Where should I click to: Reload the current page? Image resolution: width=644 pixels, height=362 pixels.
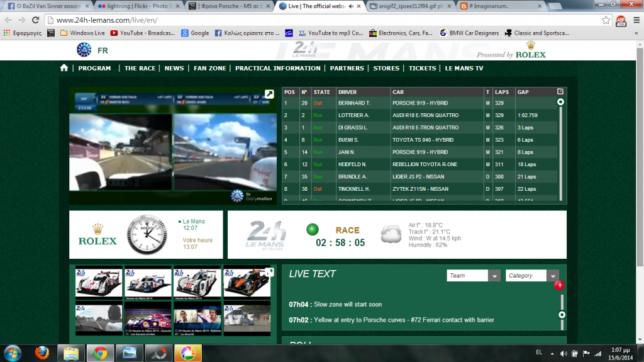click(x=36, y=20)
